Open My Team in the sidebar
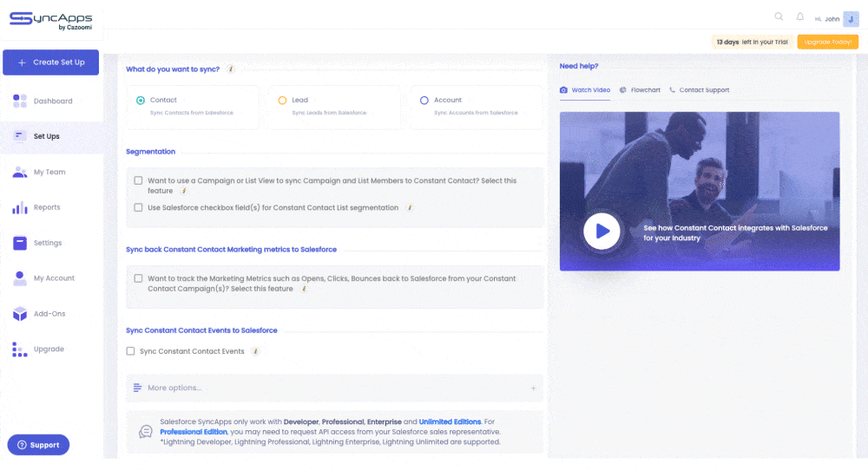 (51, 172)
